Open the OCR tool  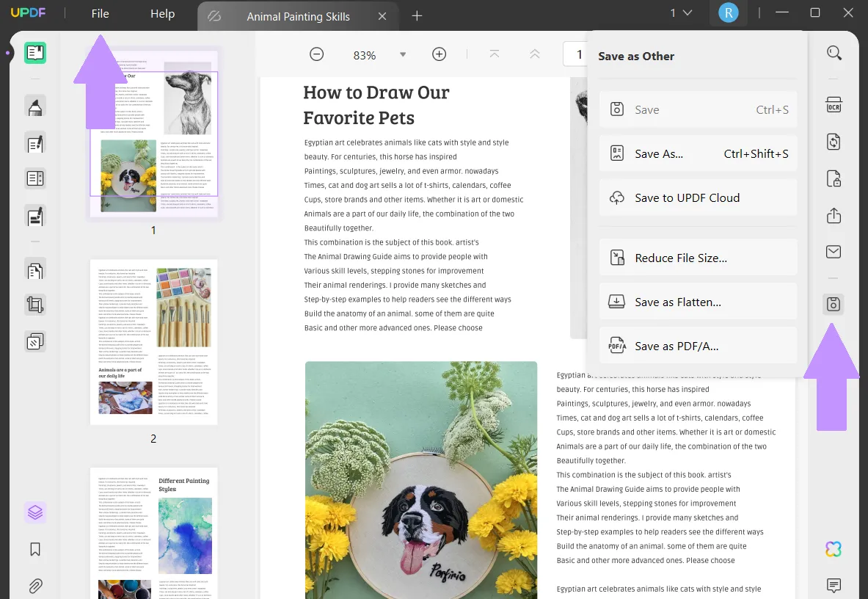(x=834, y=105)
